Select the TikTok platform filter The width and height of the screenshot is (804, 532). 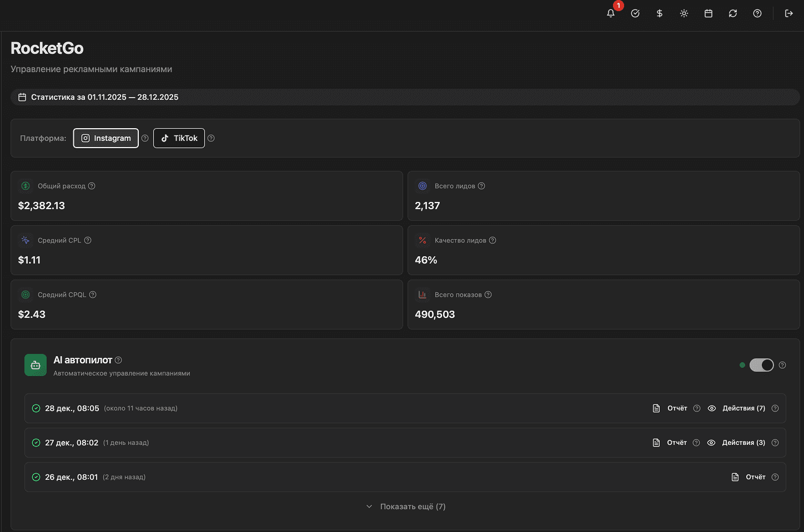[x=179, y=138]
